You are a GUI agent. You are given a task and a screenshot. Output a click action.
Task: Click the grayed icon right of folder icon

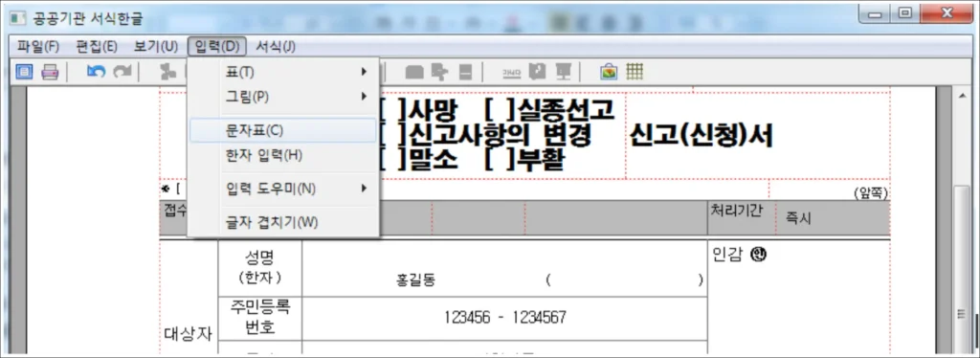pos(440,73)
